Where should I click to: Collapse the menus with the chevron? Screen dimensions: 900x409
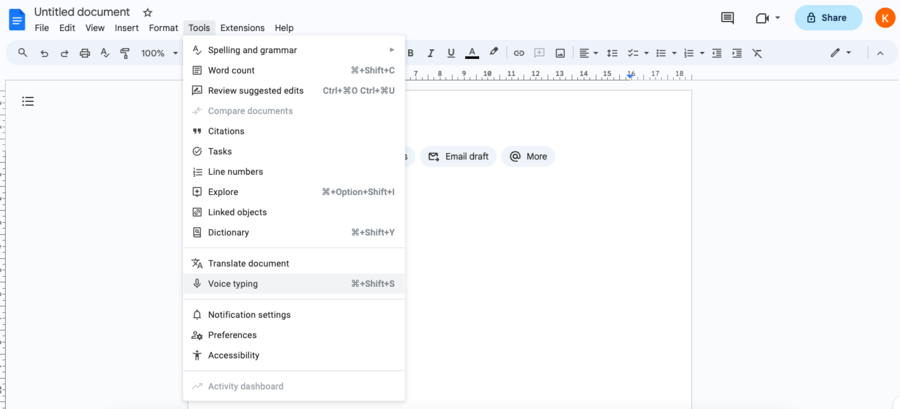pos(880,53)
